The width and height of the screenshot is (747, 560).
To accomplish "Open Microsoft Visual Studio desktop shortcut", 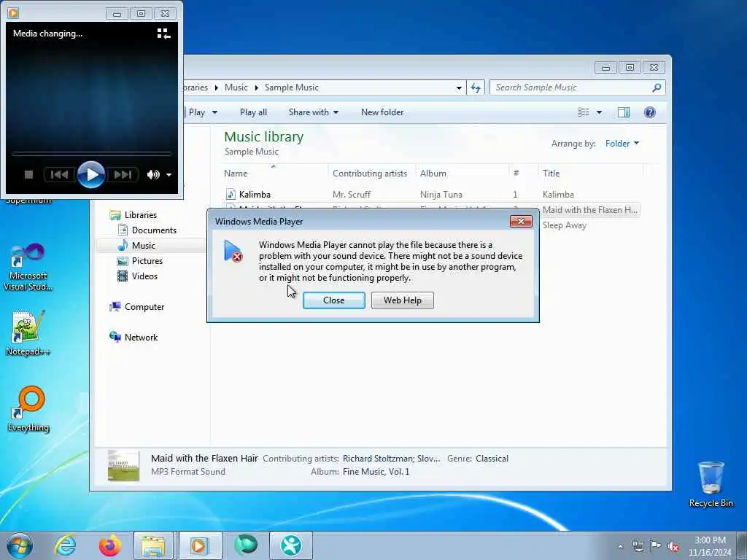I will [28, 267].
